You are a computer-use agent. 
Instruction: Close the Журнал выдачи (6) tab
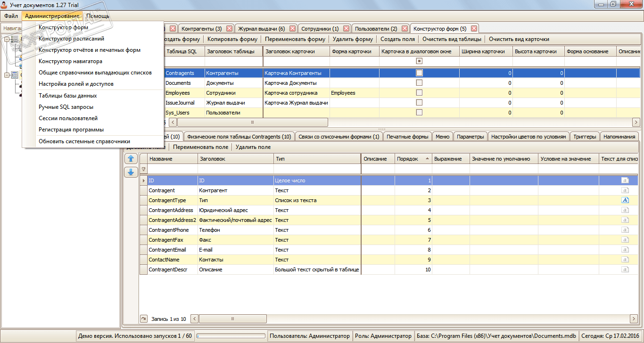(x=293, y=29)
